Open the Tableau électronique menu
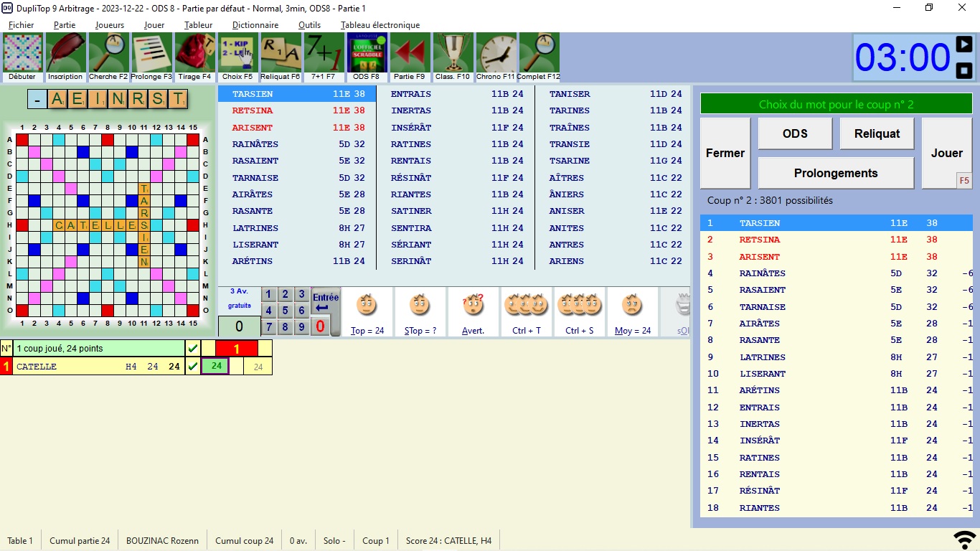 [380, 25]
